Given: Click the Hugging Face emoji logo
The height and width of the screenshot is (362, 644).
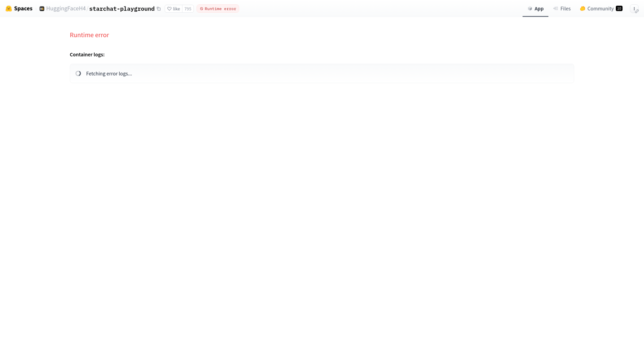Looking at the screenshot, I should tap(8, 8).
